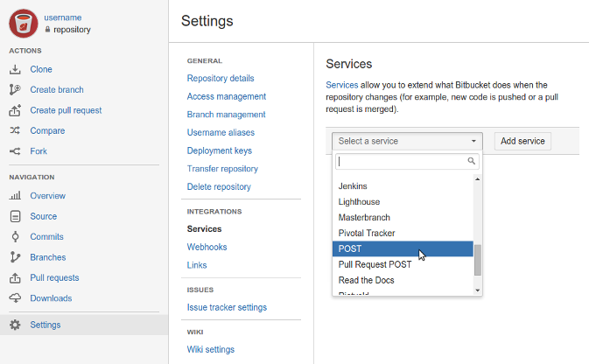Go to Downloads page
Viewport: 589px width, 364px height.
pos(51,298)
